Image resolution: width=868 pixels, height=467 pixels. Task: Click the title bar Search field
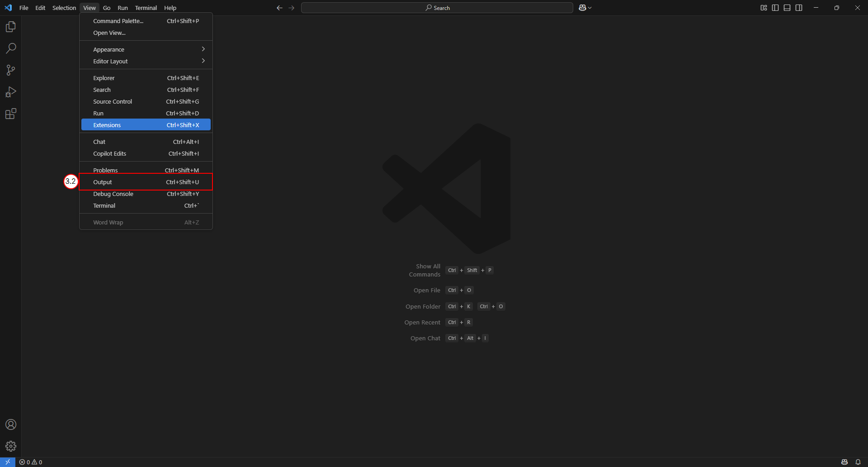click(437, 8)
